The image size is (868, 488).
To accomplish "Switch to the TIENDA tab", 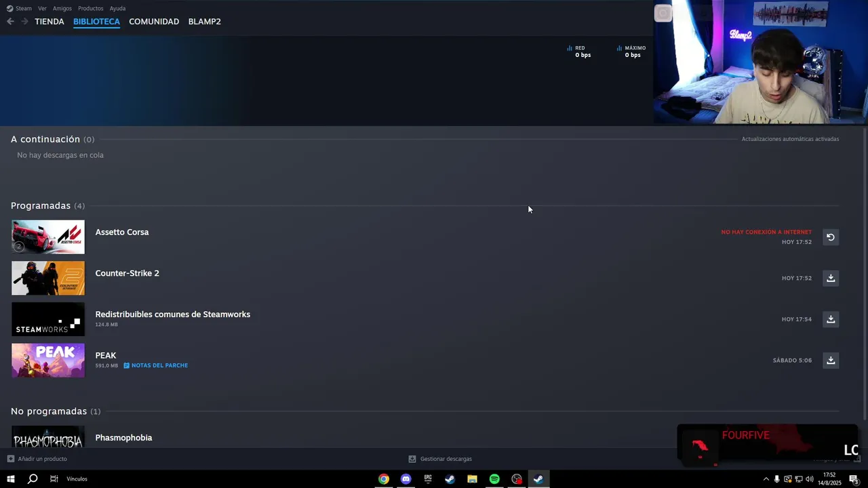I will (50, 22).
